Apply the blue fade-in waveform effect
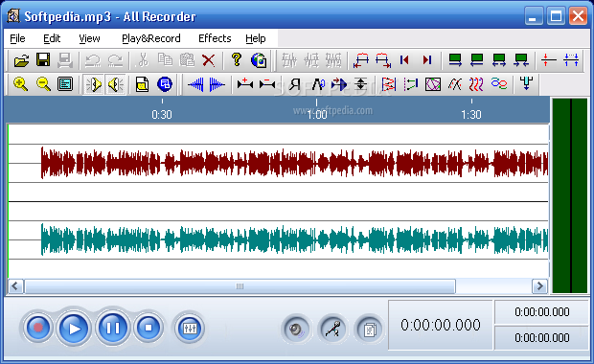 [x=195, y=84]
